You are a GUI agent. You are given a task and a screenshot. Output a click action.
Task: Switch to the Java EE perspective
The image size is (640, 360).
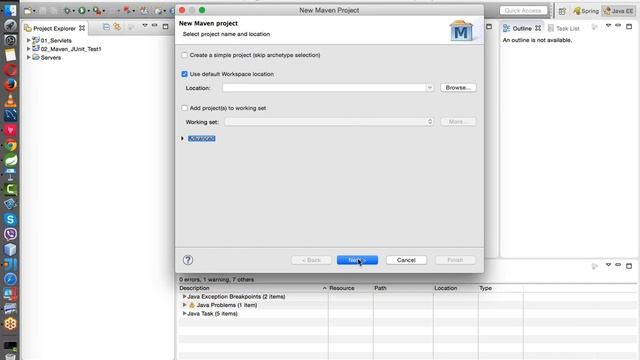click(x=618, y=11)
